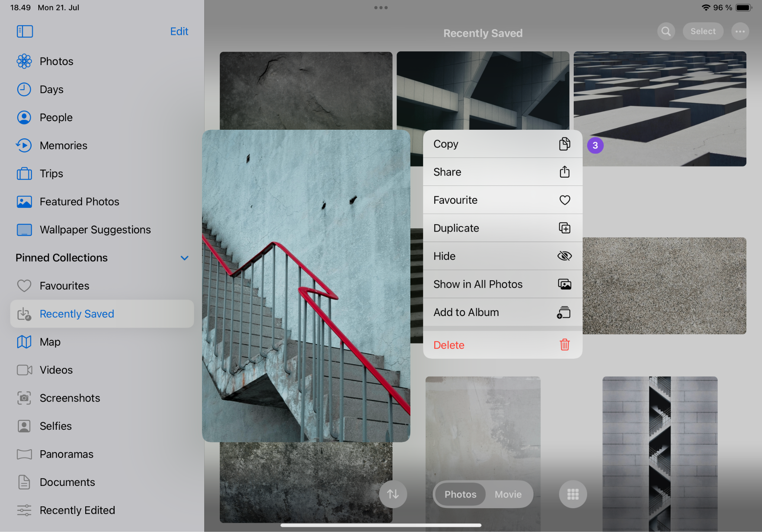
Task: Choose Show in All Photos
Action: click(x=503, y=284)
